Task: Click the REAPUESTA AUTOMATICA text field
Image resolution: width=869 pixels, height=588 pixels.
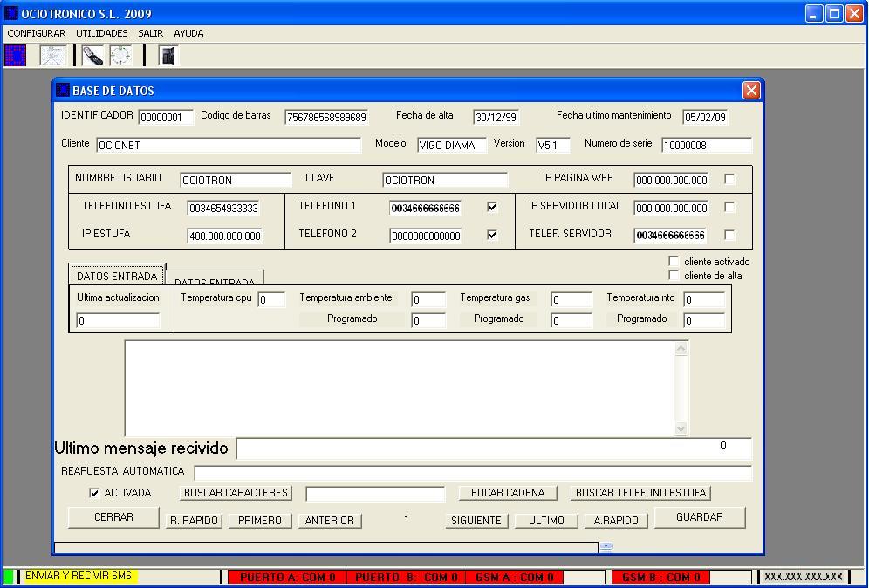Action: [473, 473]
